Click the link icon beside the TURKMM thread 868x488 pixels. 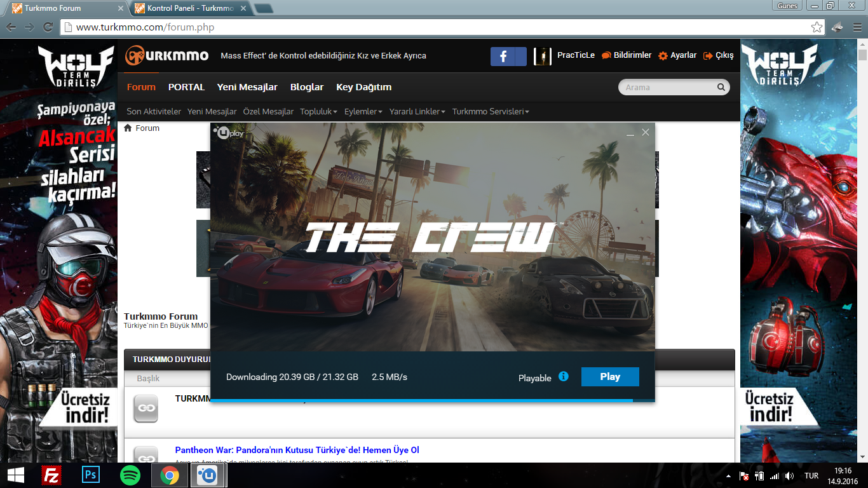146,409
